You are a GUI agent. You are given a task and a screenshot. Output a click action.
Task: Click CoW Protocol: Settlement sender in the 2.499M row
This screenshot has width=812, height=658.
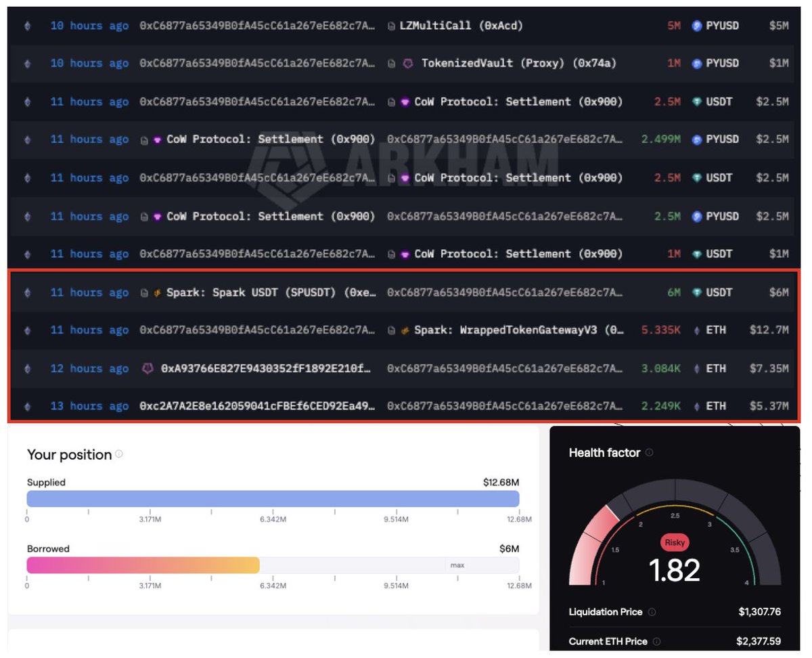(271, 139)
